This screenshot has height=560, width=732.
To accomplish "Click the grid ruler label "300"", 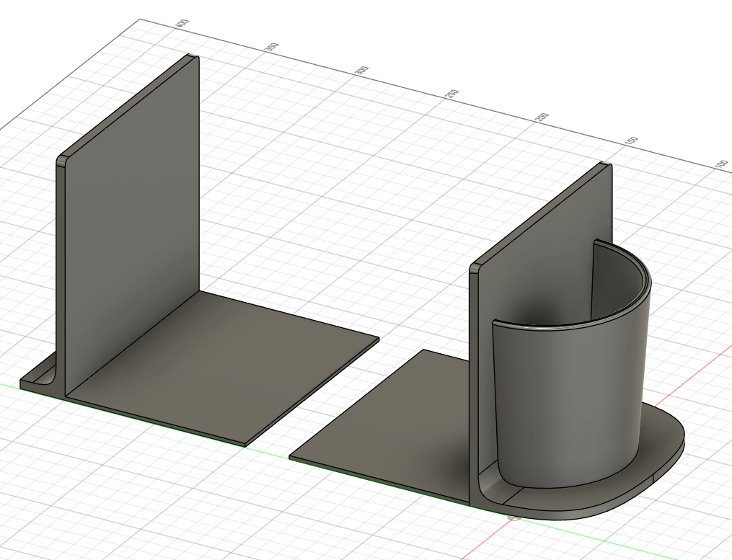I will click(362, 71).
